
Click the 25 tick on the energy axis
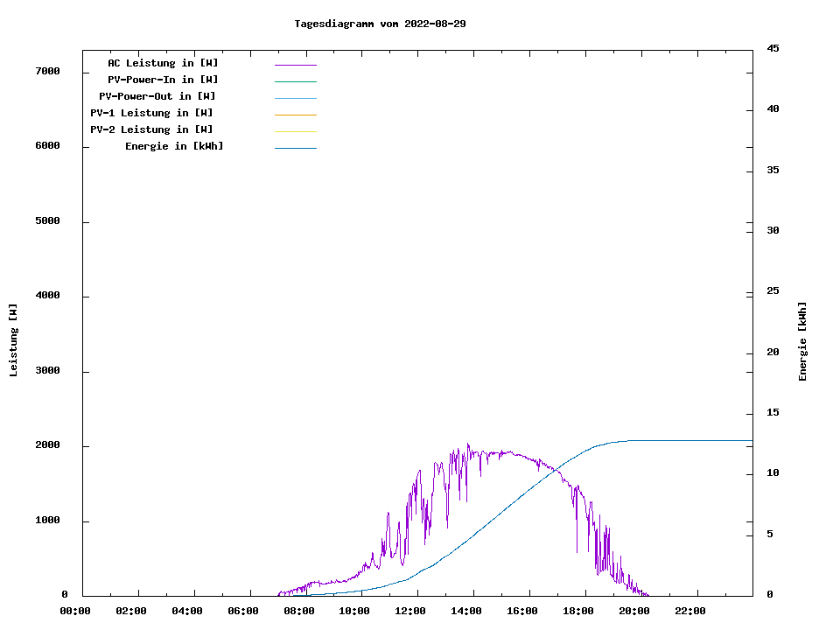(773, 291)
